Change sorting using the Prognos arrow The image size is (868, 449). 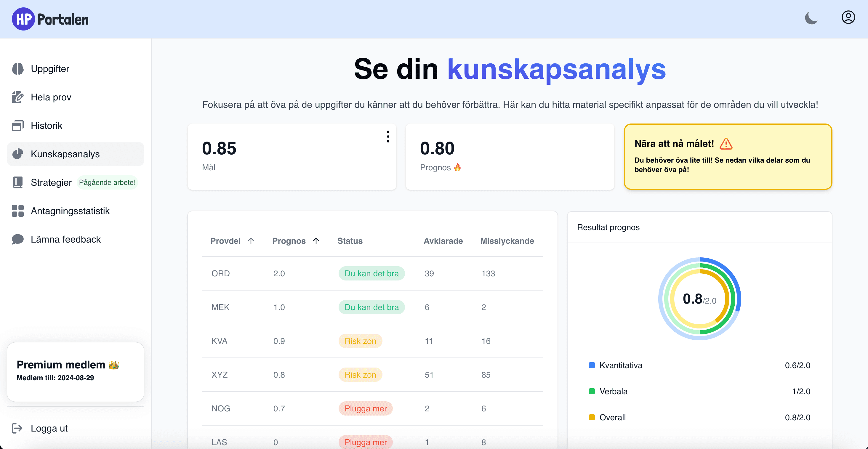(316, 240)
